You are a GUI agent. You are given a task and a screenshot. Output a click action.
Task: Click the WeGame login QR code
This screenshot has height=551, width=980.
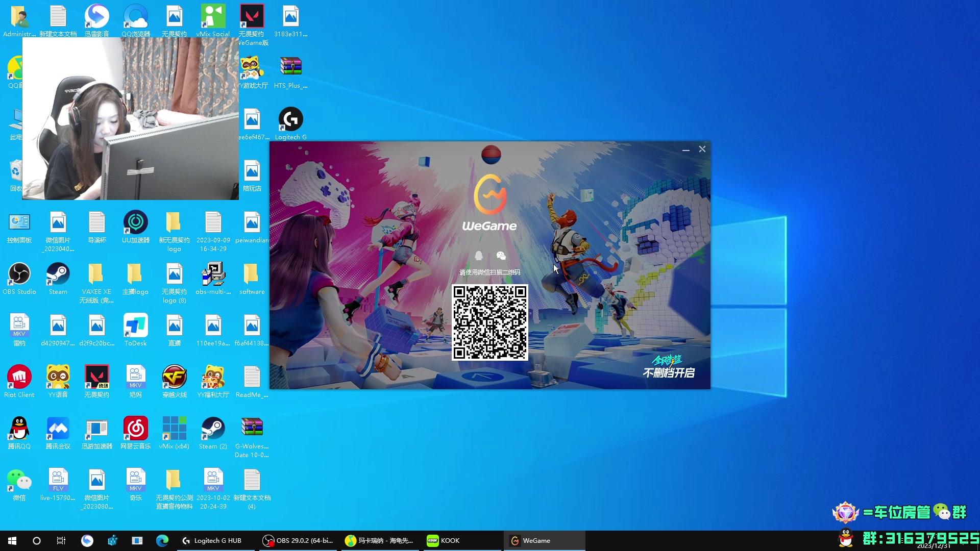pyautogui.click(x=490, y=322)
